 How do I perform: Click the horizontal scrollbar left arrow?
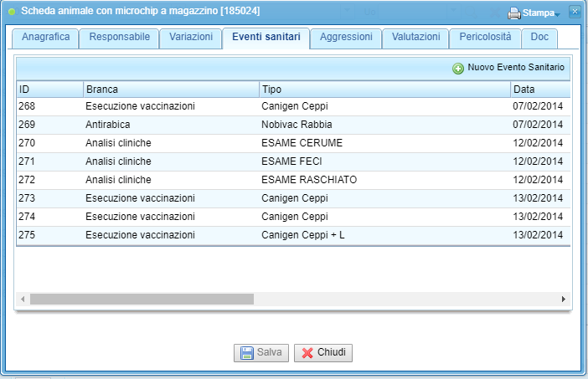(x=23, y=300)
